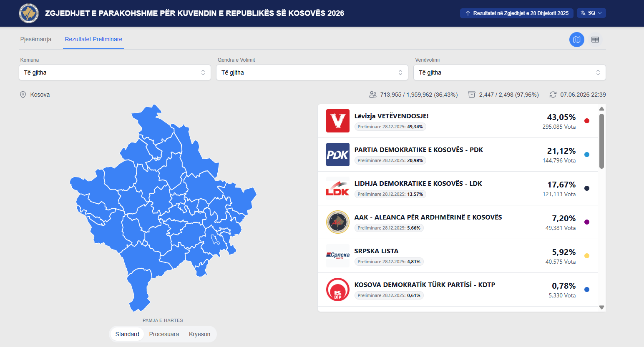Click the translate language icon
The width and height of the screenshot is (644, 347).
pos(583,13)
